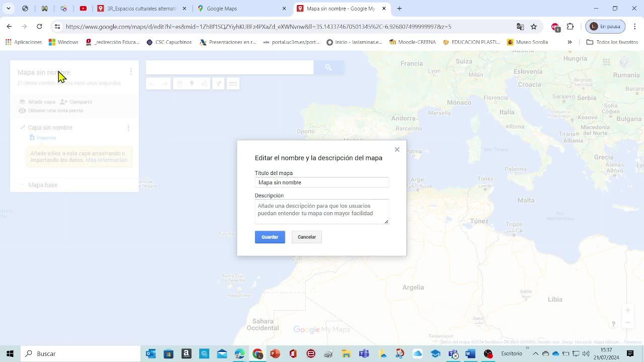
Task: Cancel the map name dialog
Action: (x=306, y=237)
